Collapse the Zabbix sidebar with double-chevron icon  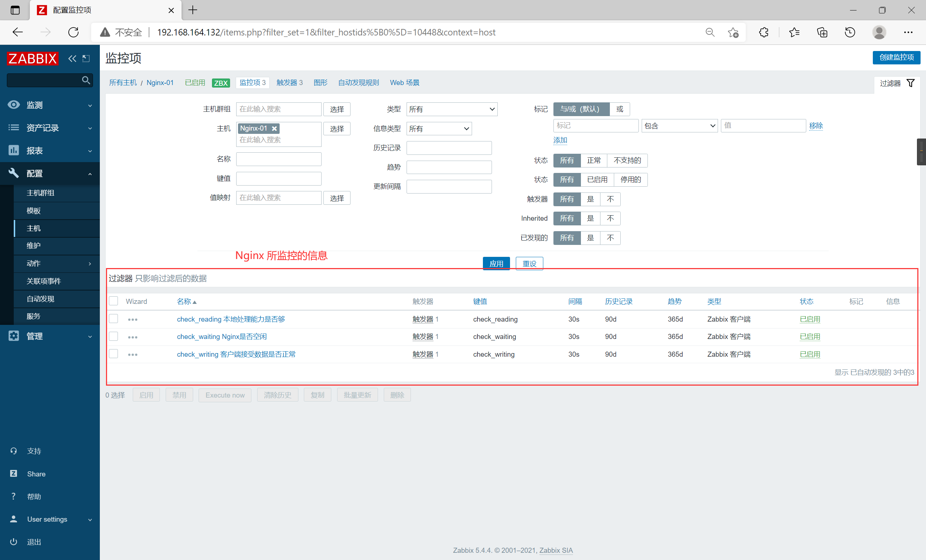pyautogui.click(x=72, y=59)
